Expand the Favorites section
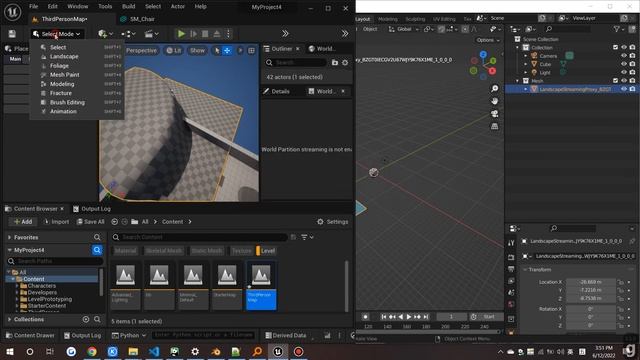Screen dimensions: 640x360 [10, 237]
